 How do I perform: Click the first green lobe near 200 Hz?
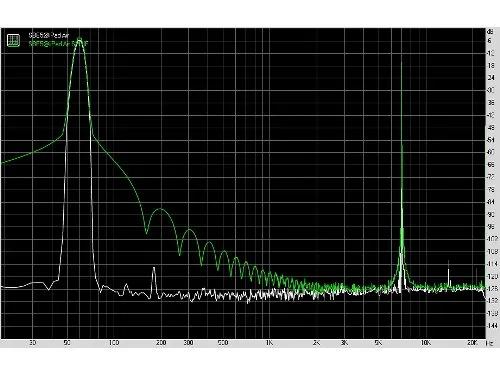pyautogui.click(x=161, y=209)
